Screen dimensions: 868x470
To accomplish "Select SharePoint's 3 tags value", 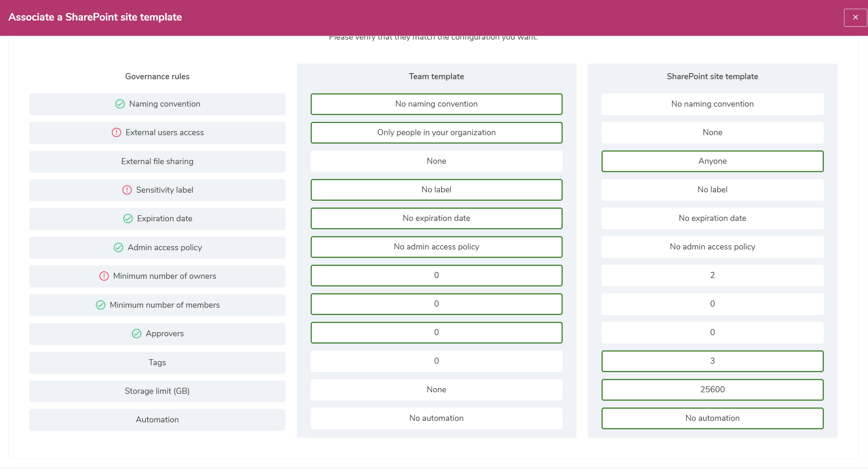I will pos(712,361).
